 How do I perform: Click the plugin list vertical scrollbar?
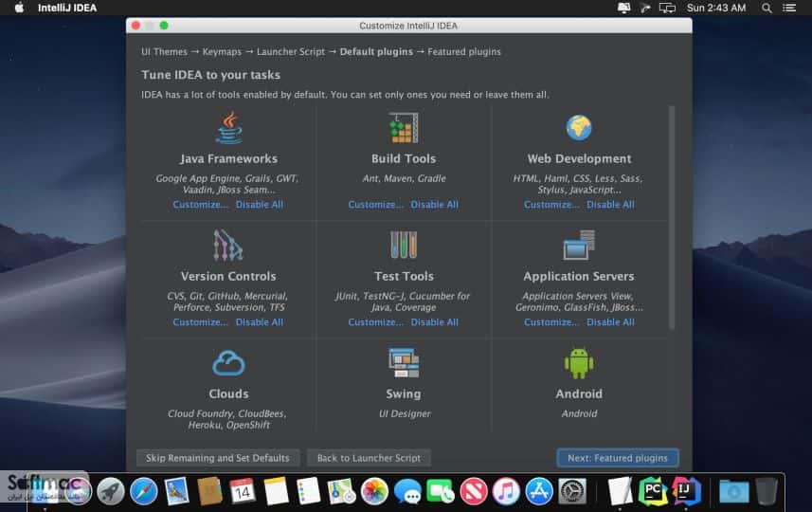pos(672,218)
